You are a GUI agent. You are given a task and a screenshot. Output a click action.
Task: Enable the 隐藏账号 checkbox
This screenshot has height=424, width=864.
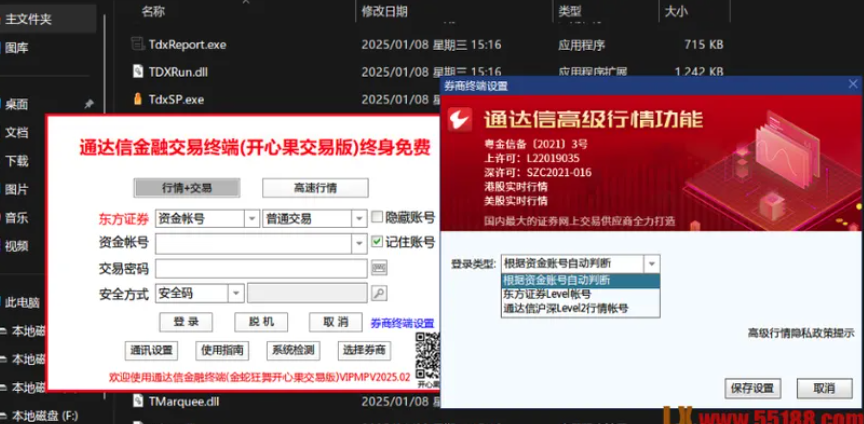[x=377, y=217]
